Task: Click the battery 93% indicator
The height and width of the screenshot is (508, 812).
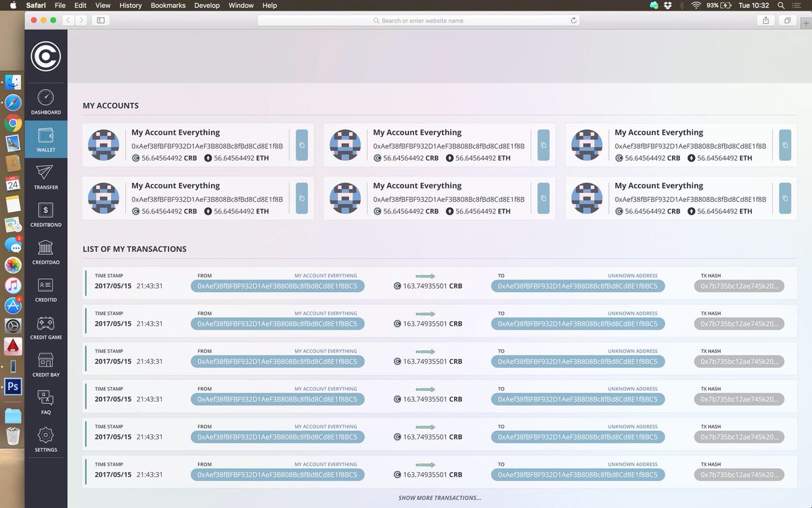Action: 719,5
